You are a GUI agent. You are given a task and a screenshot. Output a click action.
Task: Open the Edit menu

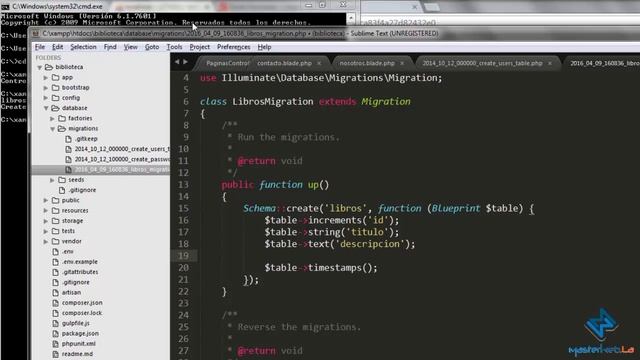[58, 47]
